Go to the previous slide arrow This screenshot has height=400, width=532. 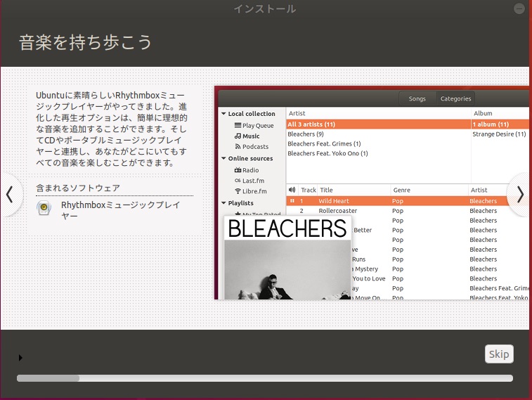tap(10, 195)
